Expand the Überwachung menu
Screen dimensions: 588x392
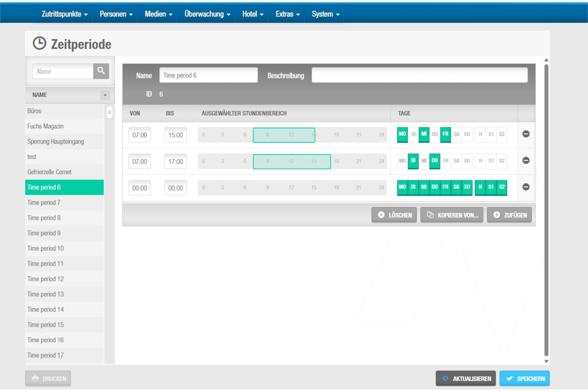(x=207, y=14)
